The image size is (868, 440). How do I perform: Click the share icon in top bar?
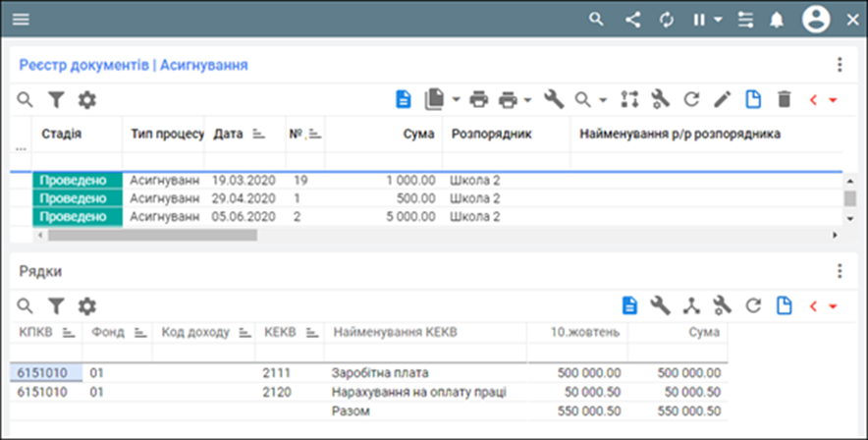coord(632,19)
